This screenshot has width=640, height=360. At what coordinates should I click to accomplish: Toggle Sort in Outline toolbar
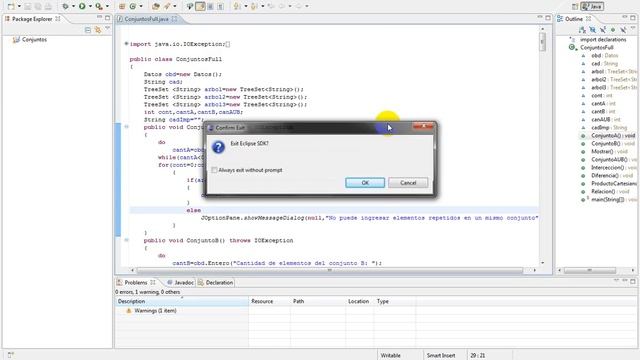(582, 29)
